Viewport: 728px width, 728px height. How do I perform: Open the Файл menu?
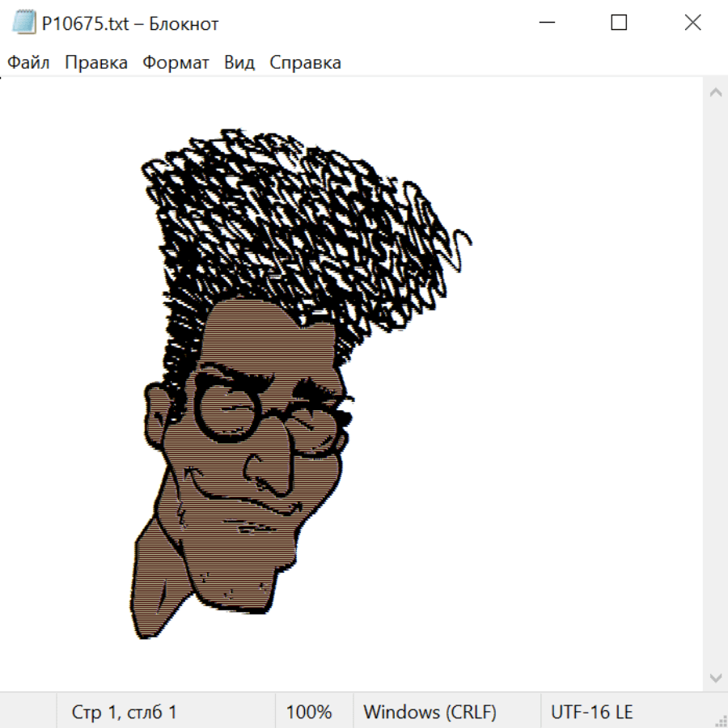click(29, 63)
